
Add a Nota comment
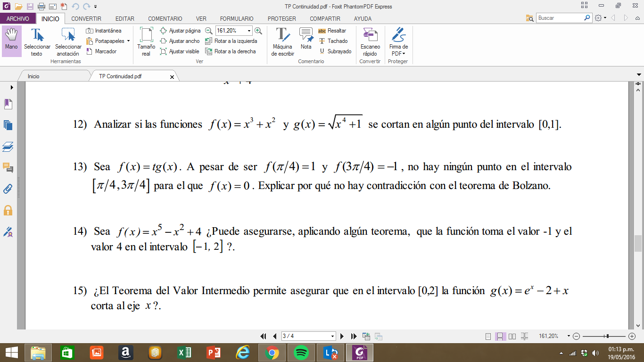click(306, 39)
